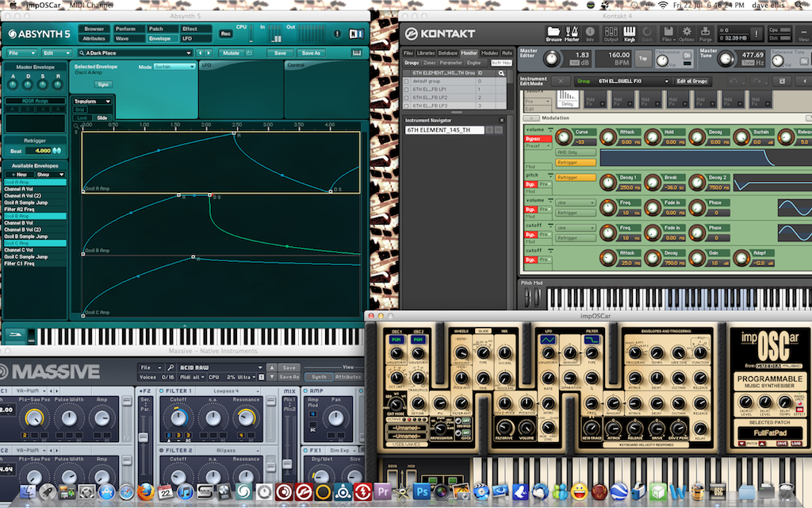Open Kontakt Output mixer icon
Image resolution: width=812 pixels, height=508 pixels.
coord(611,33)
